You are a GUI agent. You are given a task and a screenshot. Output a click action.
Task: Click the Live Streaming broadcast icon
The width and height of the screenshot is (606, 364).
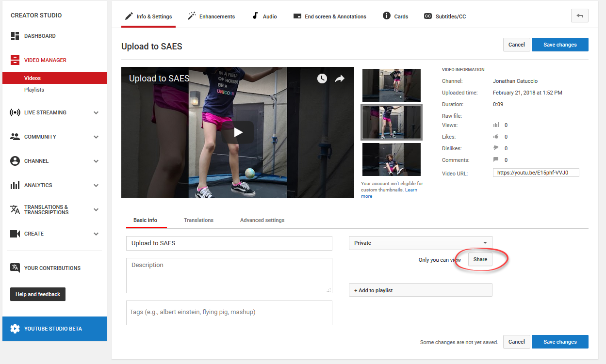point(15,112)
